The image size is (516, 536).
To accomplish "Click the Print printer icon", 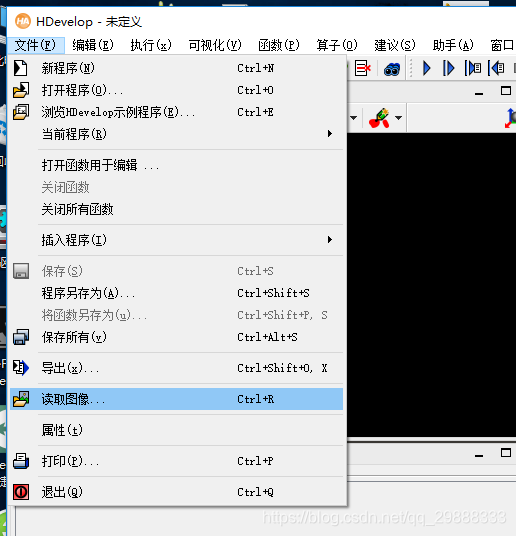I will (21, 461).
